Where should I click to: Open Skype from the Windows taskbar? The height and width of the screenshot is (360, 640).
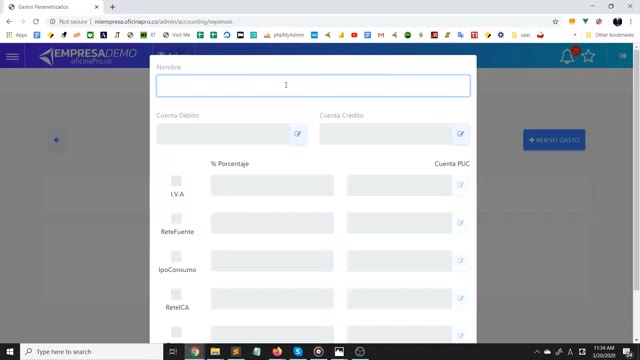(x=298, y=351)
